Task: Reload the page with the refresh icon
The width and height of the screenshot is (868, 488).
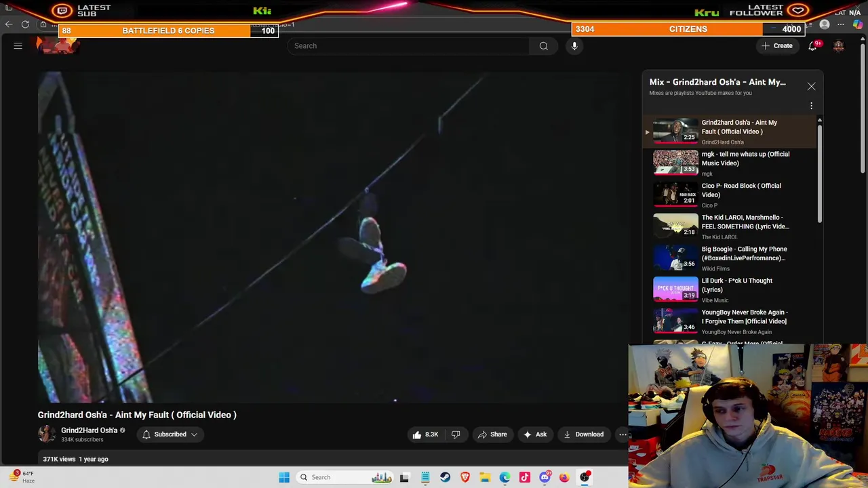Action: (x=25, y=24)
